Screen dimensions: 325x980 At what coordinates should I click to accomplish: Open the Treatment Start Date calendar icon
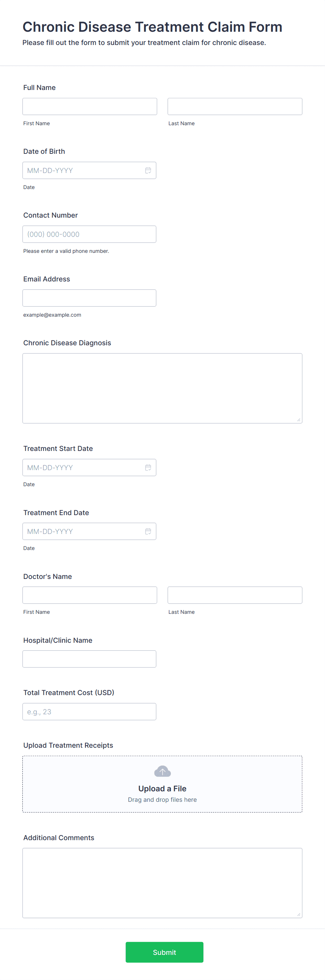coord(148,468)
